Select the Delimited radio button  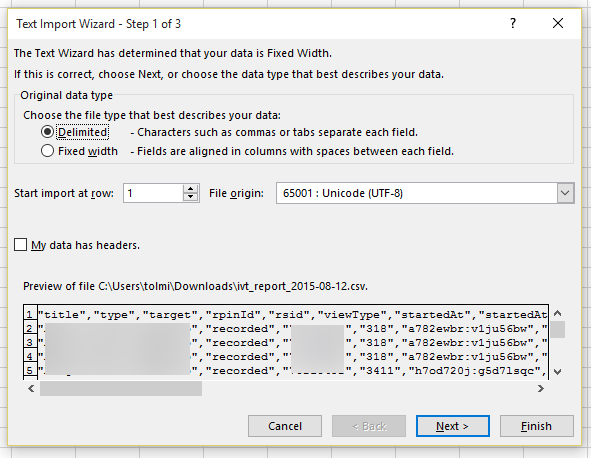tap(47, 132)
